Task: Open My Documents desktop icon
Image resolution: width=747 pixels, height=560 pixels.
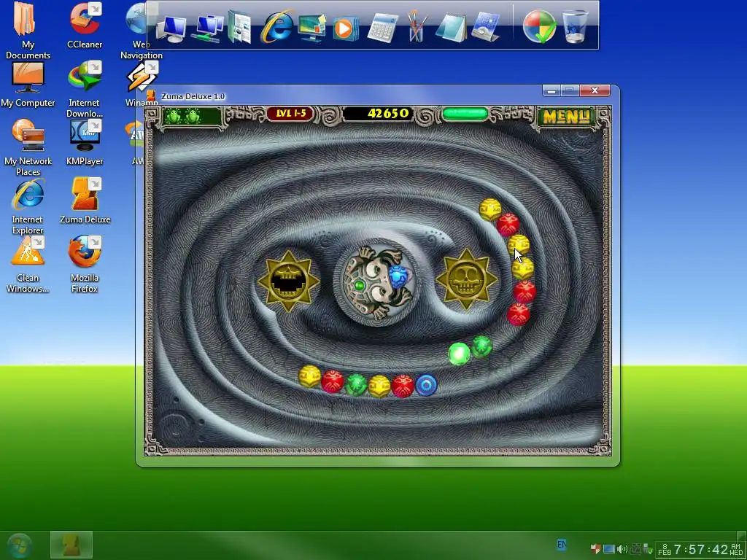Action: coord(28,30)
